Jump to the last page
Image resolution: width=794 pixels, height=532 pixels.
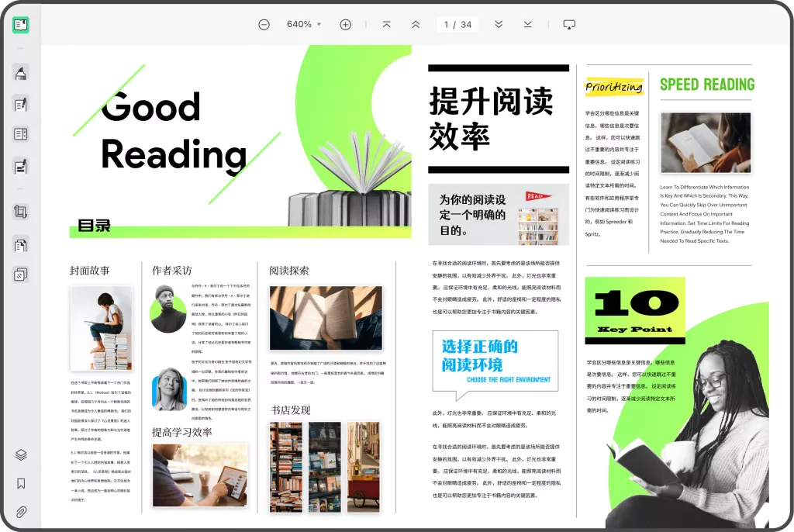(x=527, y=25)
